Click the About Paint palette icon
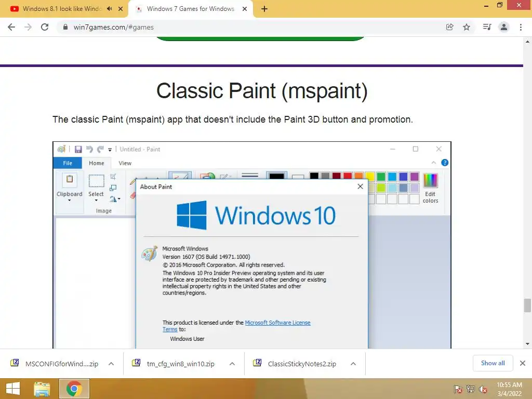Image resolution: width=532 pixels, height=399 pixels. (149, 254)
